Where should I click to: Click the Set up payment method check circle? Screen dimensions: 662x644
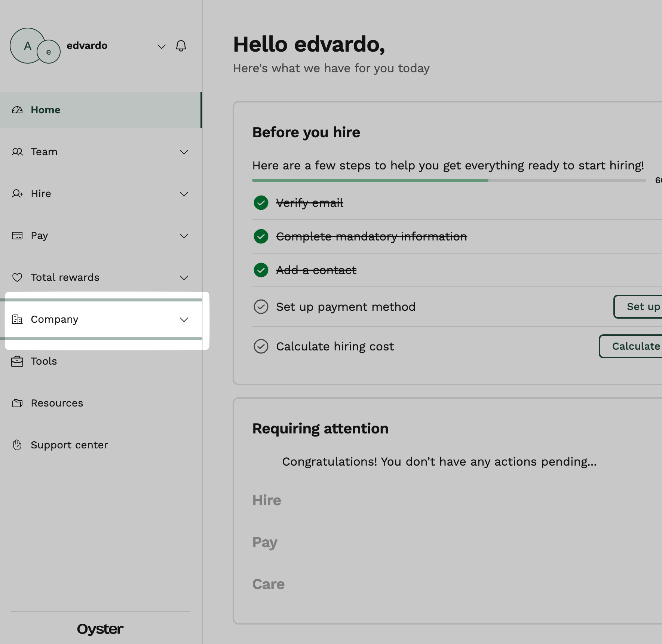click(261, 307)
